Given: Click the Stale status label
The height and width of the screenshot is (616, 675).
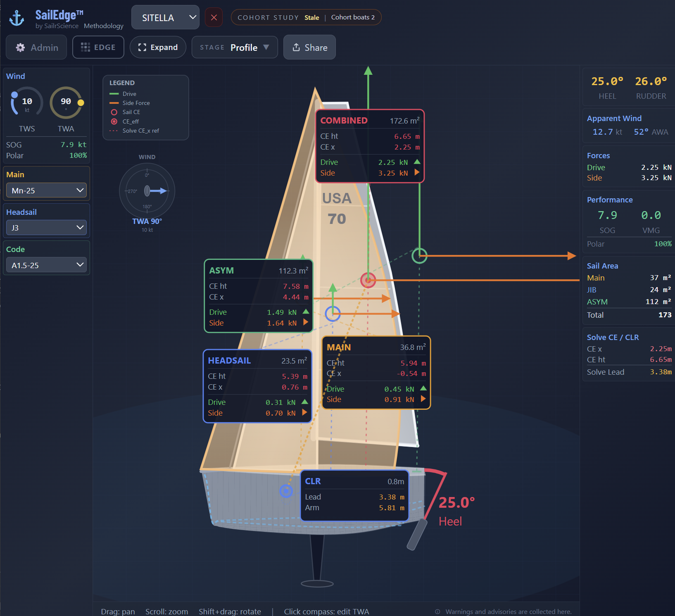Looking at the screenshot, I should click(312, 17).
